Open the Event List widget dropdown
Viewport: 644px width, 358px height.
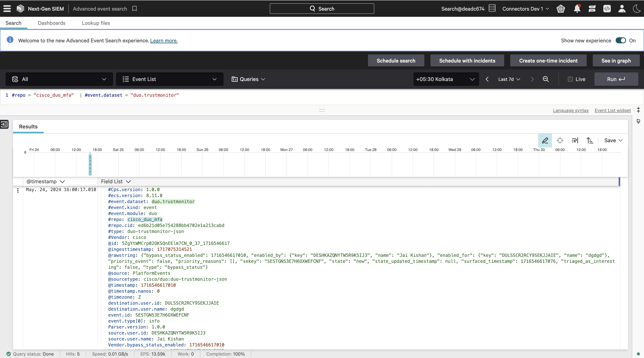coord(170,79)
